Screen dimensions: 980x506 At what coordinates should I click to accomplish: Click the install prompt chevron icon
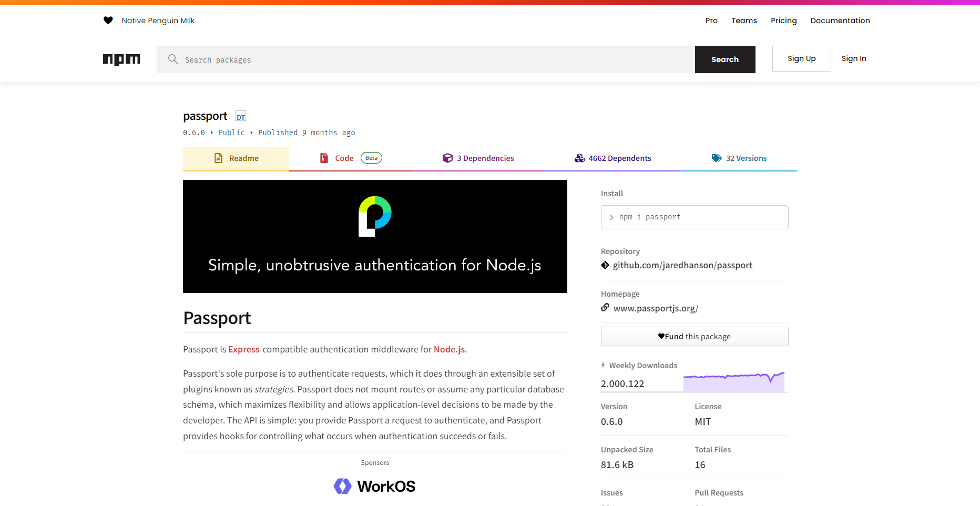coord(611,217)
